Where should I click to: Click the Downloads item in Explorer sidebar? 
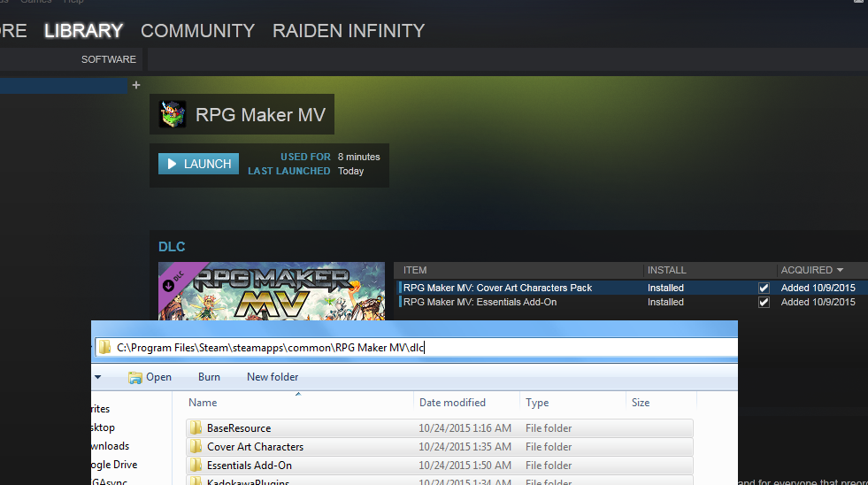click(111, 446)
